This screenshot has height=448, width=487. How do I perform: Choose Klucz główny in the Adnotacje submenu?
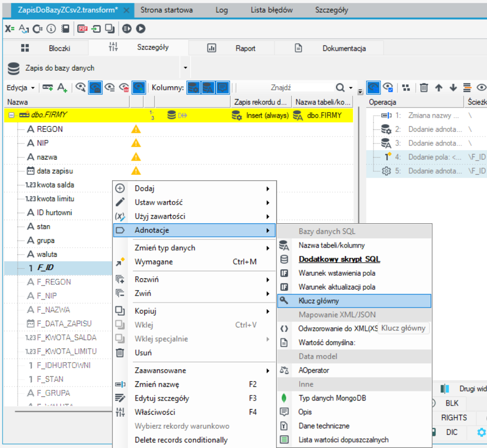pyautogui.click(x=354, y=301)
